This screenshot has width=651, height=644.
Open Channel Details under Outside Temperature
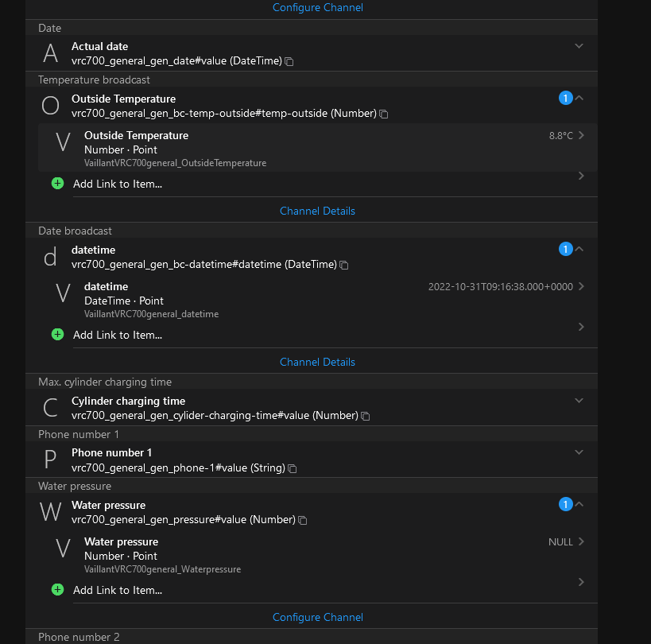tap(317, 211)
